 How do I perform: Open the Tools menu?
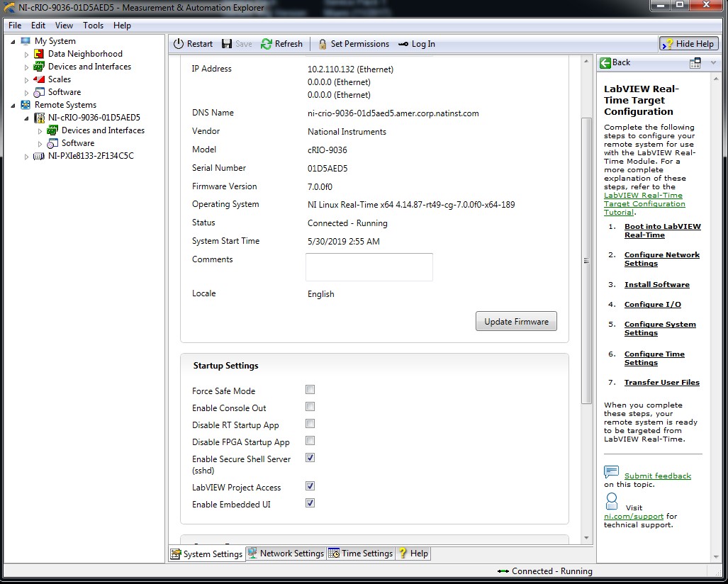[x=93, y=26]
